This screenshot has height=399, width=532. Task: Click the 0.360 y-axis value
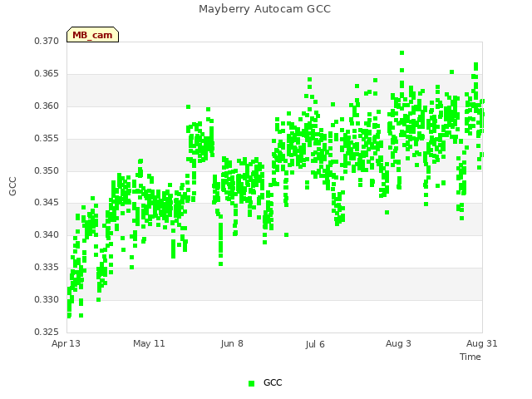click(47, 106)
